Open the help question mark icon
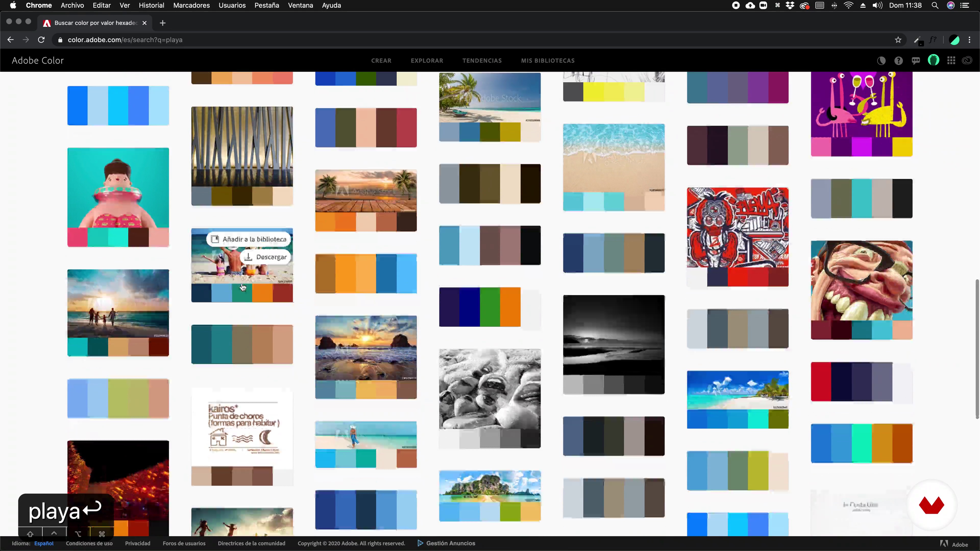 (899, 60)
